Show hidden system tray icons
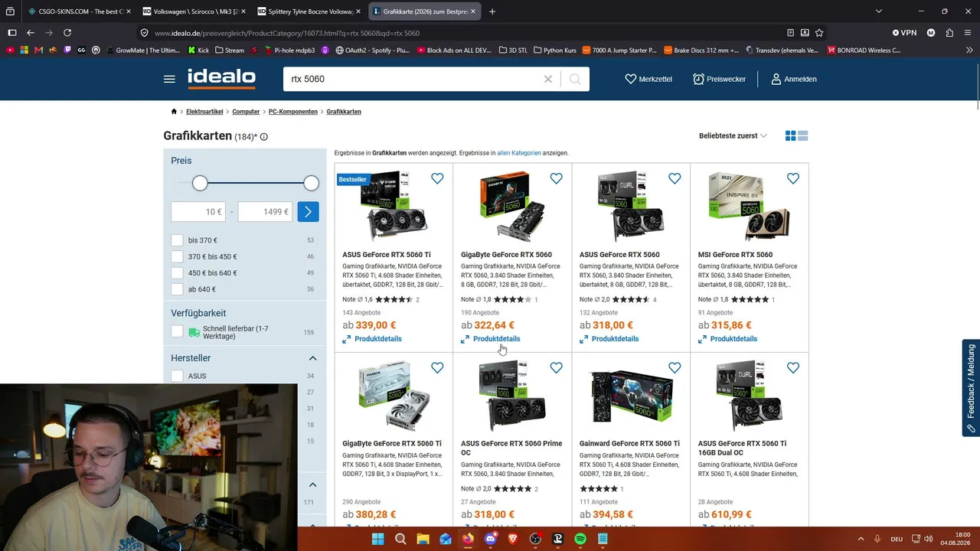The width and height of the screenshot is (980, 551). 861,539
